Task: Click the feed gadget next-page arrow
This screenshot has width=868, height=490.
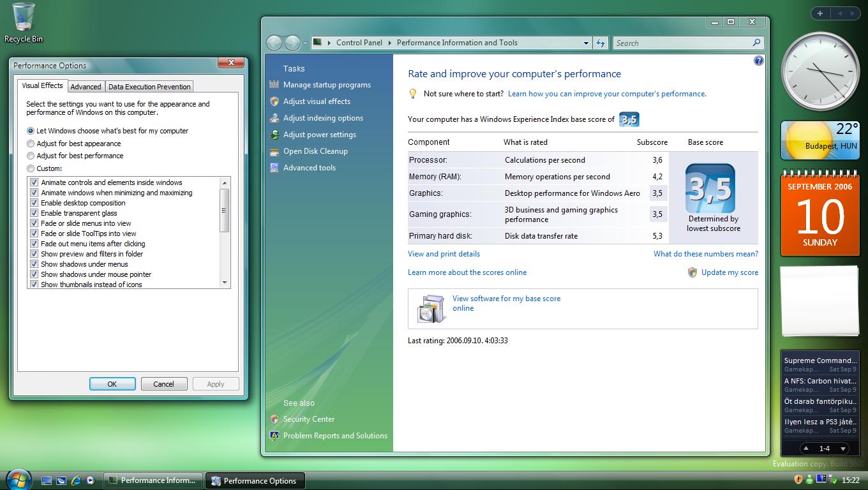Action: pos(842,449)
